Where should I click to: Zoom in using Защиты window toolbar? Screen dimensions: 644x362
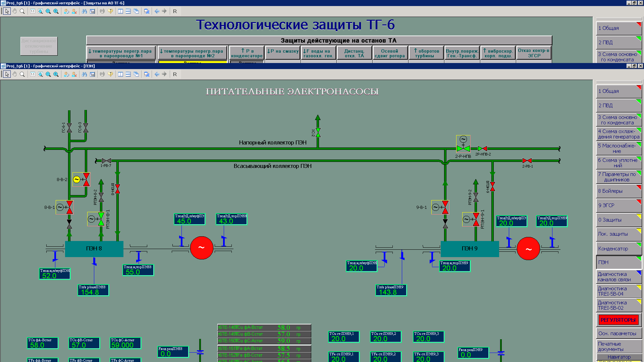click(56, 11)
